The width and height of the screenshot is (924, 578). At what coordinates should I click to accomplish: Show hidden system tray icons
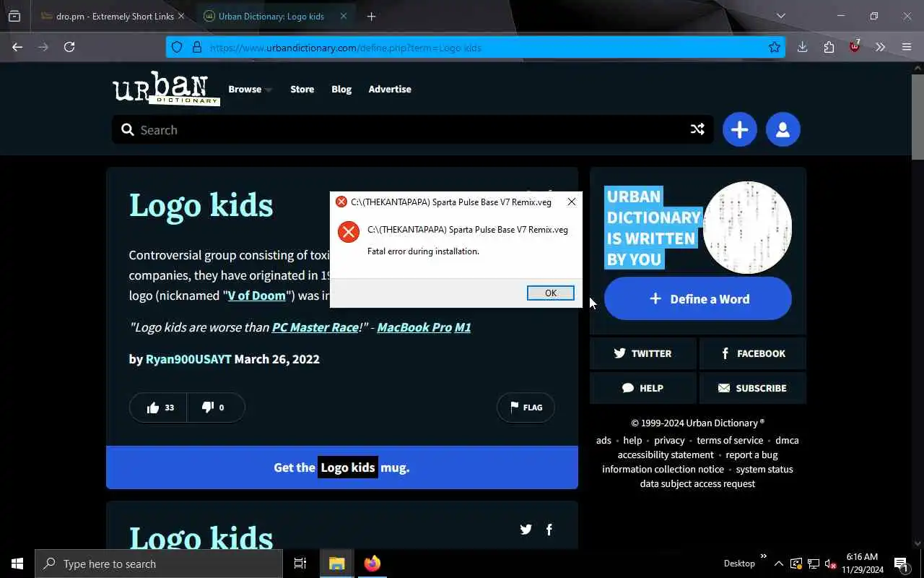coord(778,564)
